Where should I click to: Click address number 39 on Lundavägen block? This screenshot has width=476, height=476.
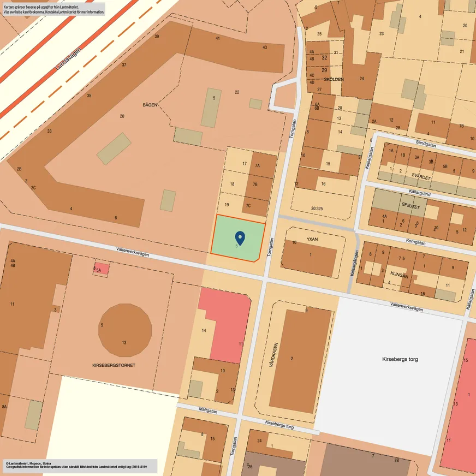click(157, 37)
